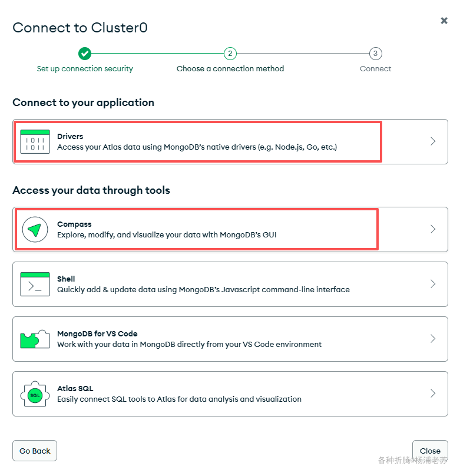Image resolution: width=460 pixels, height=476 pixels.
Task: Go to Set up connection security step
Action: pyautogui.click(x=85, y=69)
